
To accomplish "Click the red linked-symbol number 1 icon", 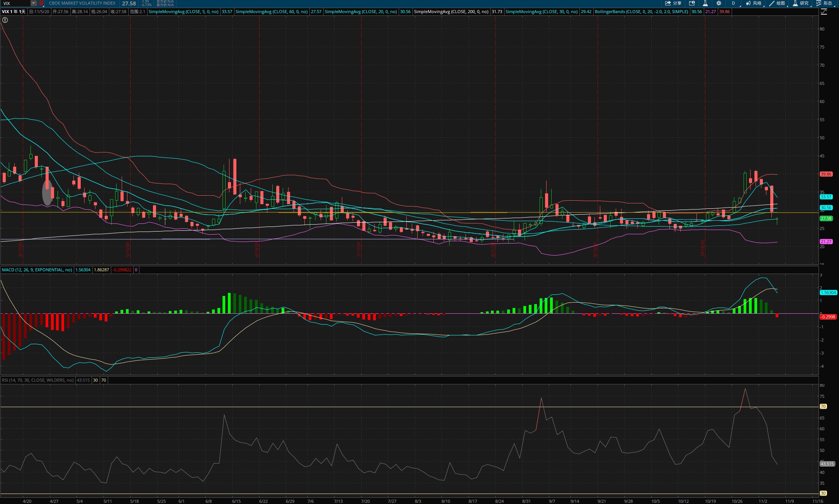I will coord(41,3).
